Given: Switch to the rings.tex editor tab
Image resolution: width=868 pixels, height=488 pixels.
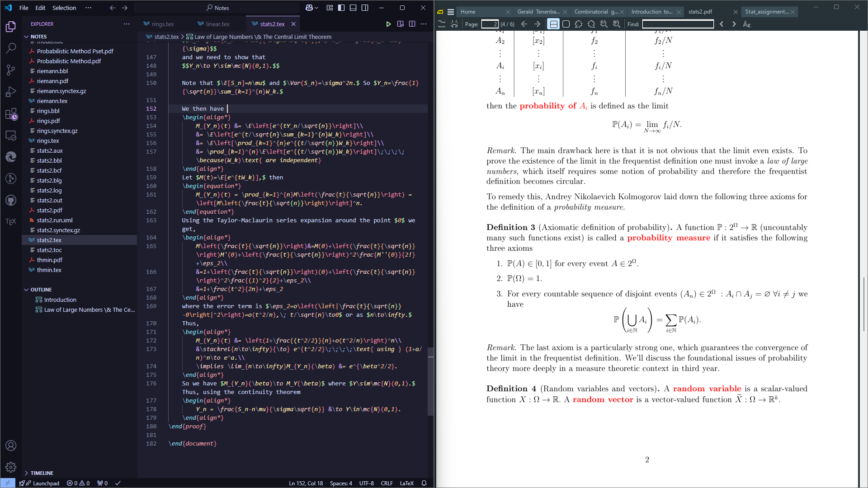Looking at the screenshot, I should pyautogui.click(x=162, y=24).
